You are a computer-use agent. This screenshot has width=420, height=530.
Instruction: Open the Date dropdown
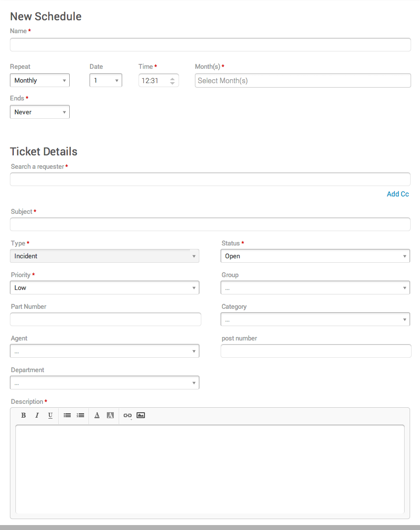[105, 80]
